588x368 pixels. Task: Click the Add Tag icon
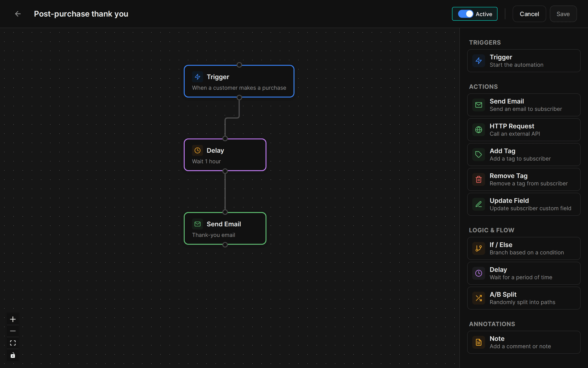[x=479, y=155]
